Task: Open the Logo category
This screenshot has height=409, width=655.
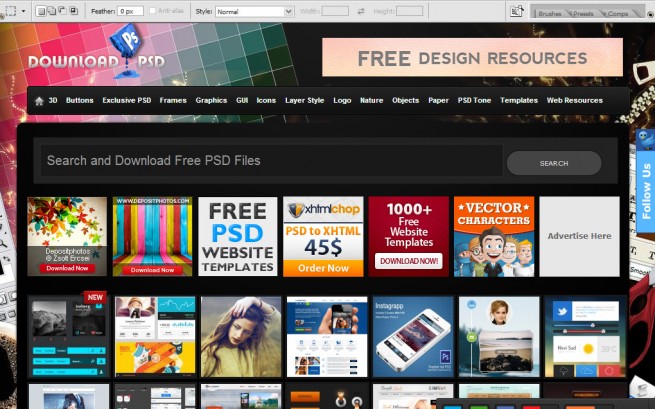Action: coord(342,100)
